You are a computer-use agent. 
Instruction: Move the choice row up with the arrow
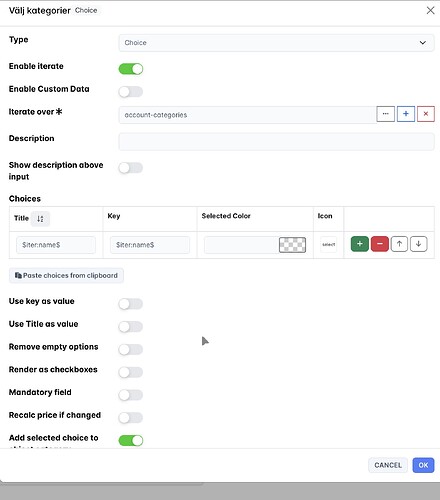point(399,244)
